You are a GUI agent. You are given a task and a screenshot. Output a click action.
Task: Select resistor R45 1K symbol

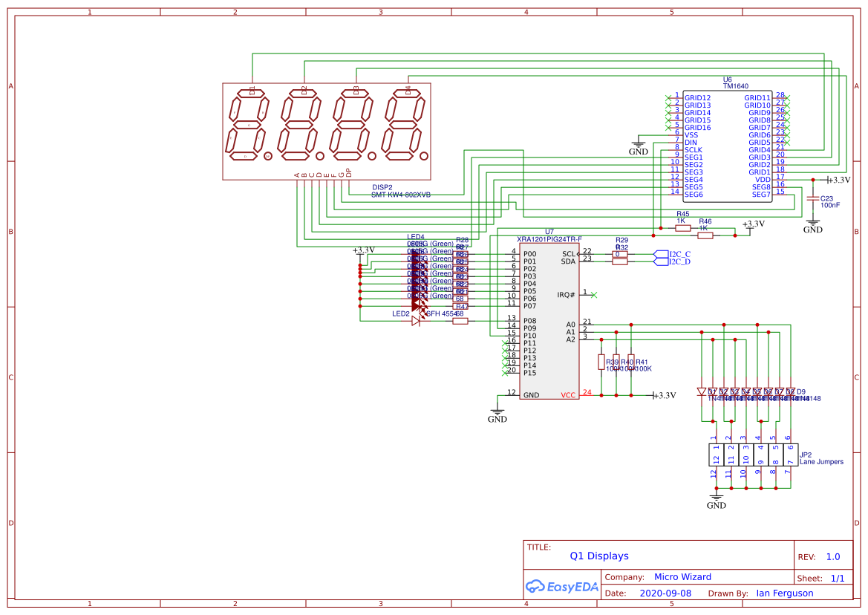tap(682, 228)
